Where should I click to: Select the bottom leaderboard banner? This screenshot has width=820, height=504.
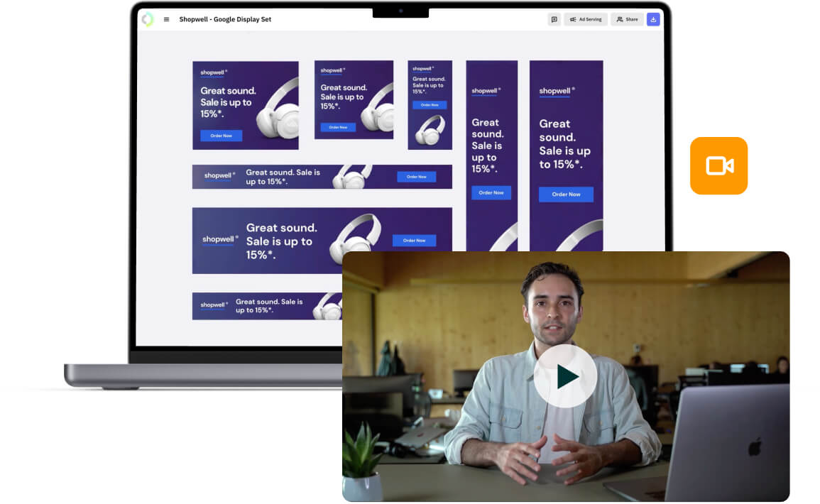[267, 306]
